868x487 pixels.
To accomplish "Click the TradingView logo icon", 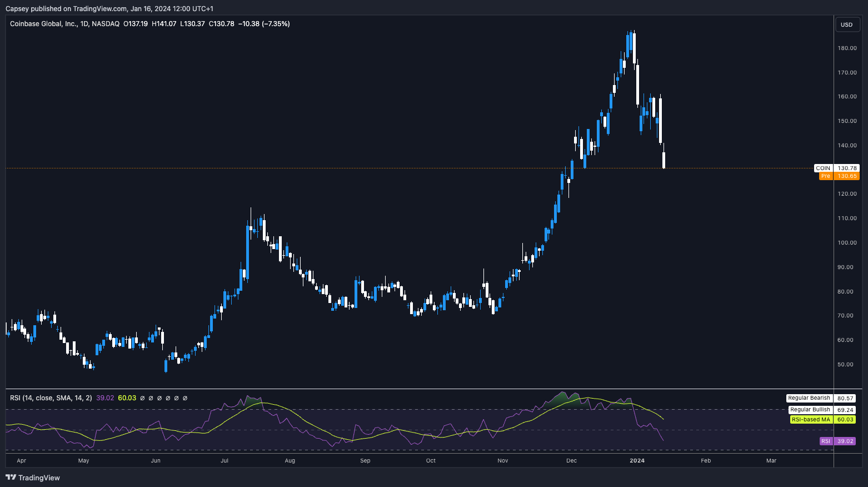I will click(x=11, y=478).
